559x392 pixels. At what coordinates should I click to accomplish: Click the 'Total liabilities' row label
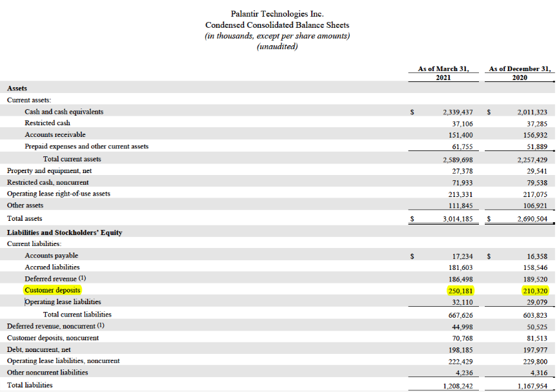coord(30,386)
